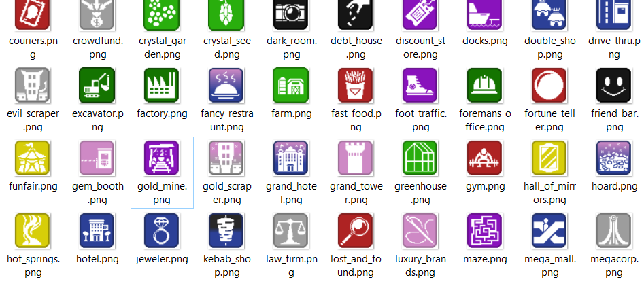This screenshot has height=284, width=644.
Task: Select the couriers.png stamp icon
Action: click(x=33, y=14)
